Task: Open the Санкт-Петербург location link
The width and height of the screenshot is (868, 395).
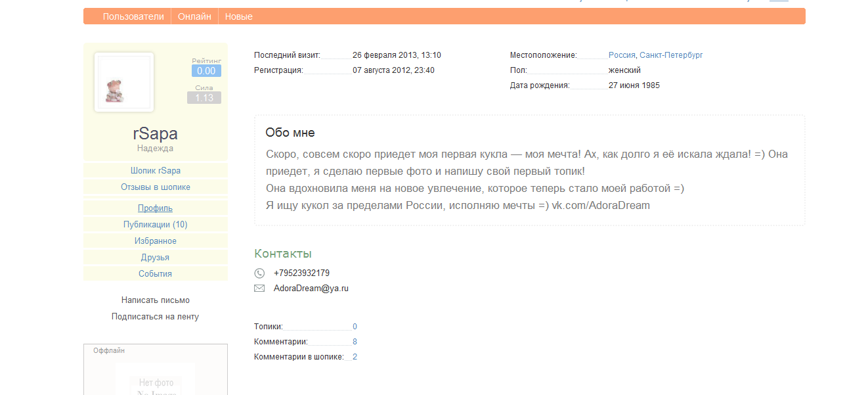Action: 671,55
